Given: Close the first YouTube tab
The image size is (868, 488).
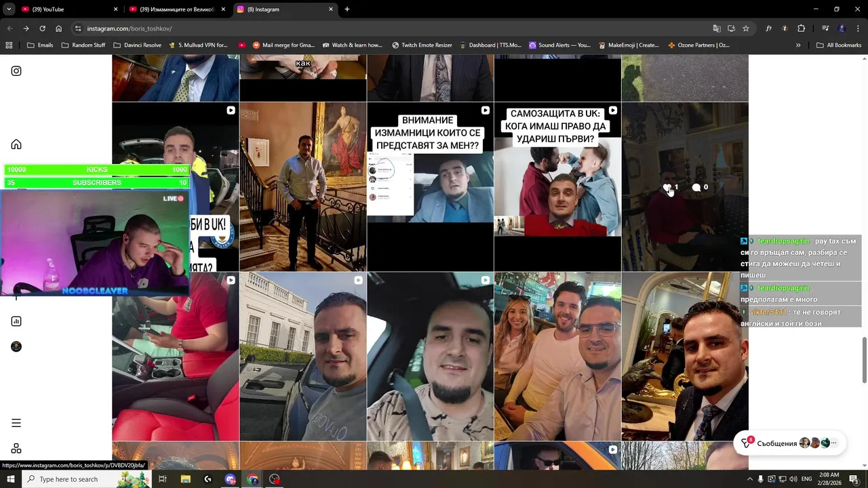Looking at the screenshot, I should pos(115,9).
